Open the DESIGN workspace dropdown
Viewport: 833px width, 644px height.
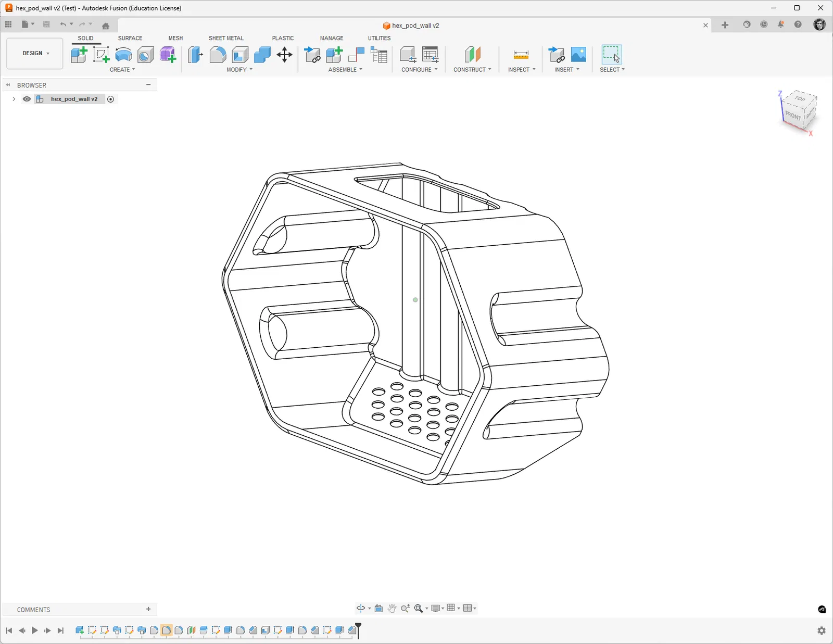[x=35, y=53]
